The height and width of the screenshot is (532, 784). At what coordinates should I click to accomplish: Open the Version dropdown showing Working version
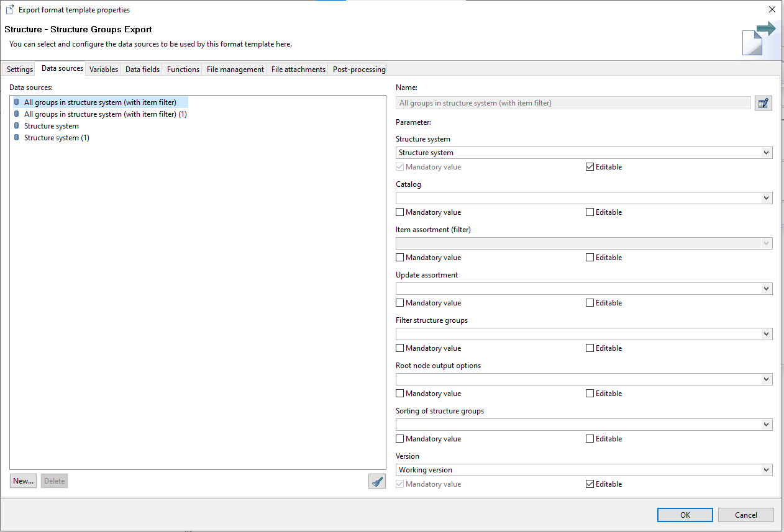click(x=584, y=470)
